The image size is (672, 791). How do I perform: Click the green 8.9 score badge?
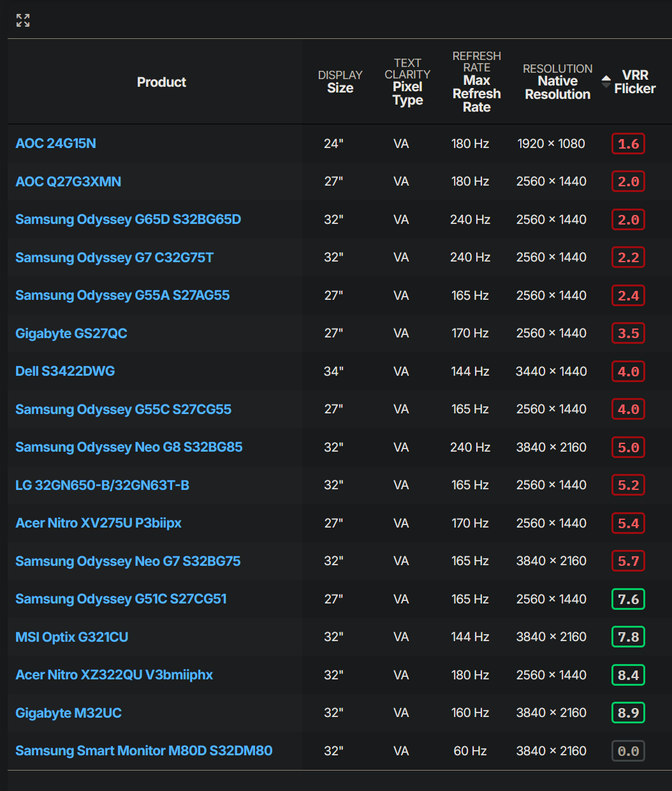tap(628, 713)
